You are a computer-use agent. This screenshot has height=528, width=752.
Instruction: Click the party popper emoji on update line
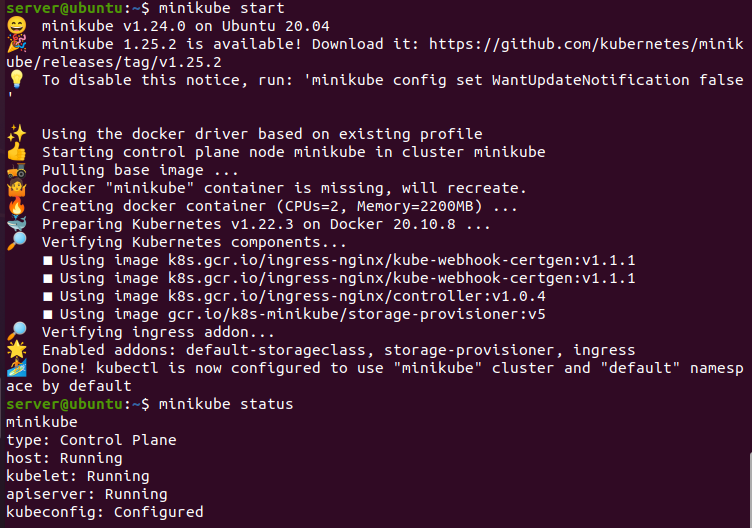pos(16,44)
